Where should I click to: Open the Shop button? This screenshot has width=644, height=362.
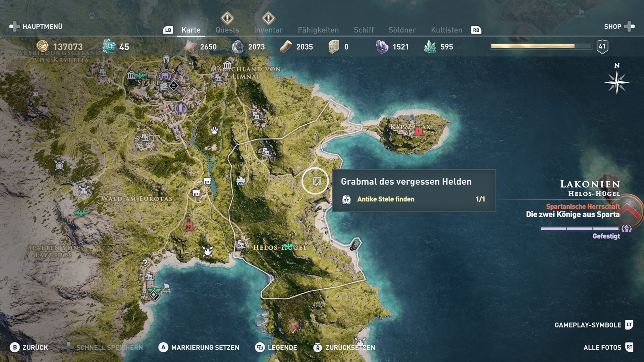[x=619, y=26]
